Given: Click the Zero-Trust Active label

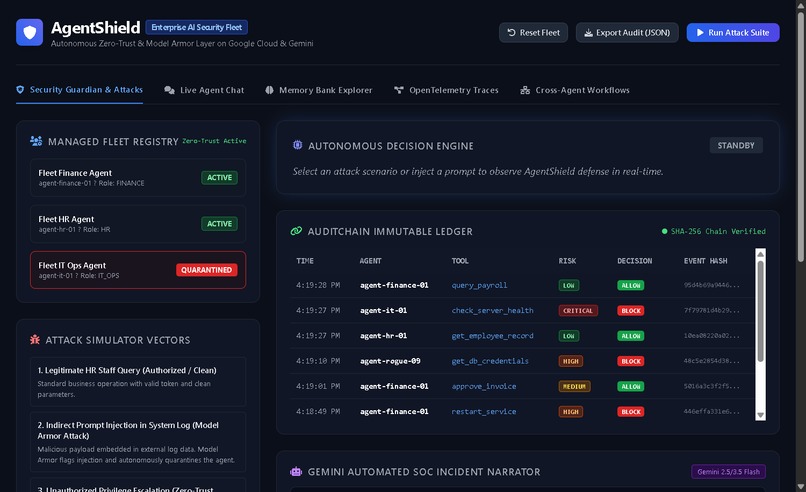Looking at the screenshot, I should click(214, 141).
